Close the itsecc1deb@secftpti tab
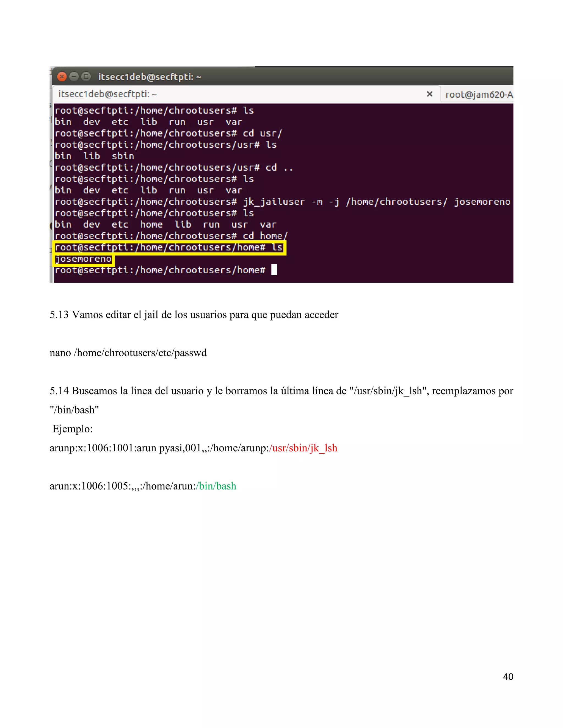 [430, 94]
